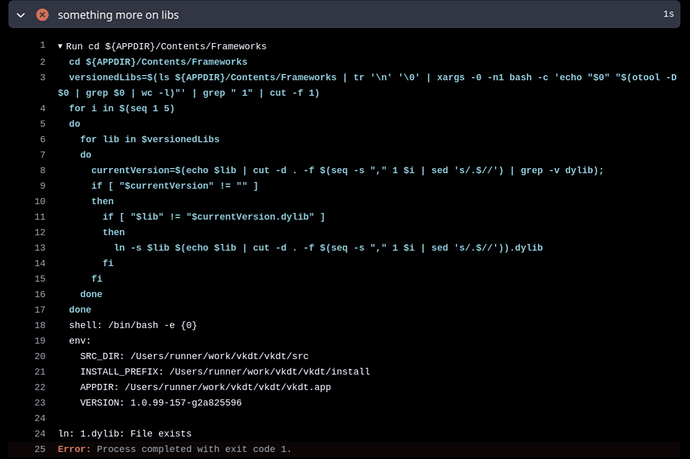Click the 'INSTALL_PREFIX:' environment line

click(x=225, y=372)
